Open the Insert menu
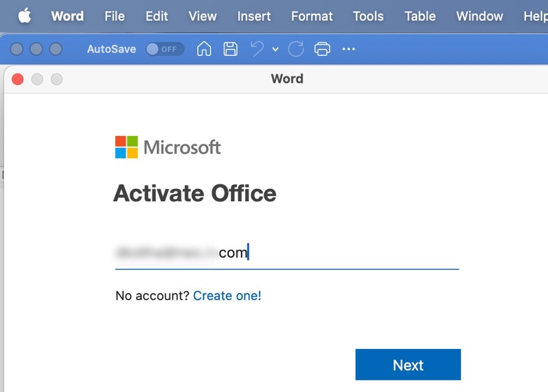 (x=254, y=16)
